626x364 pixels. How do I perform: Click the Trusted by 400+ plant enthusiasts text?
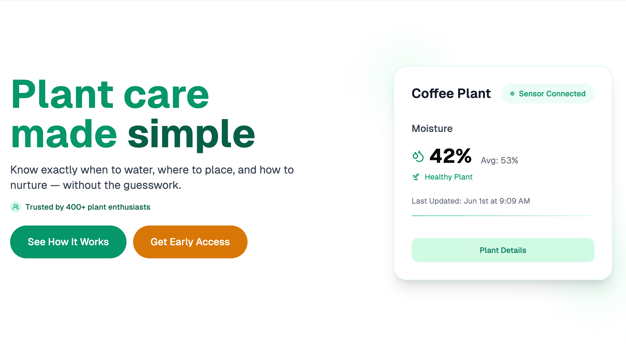[88, 207]
